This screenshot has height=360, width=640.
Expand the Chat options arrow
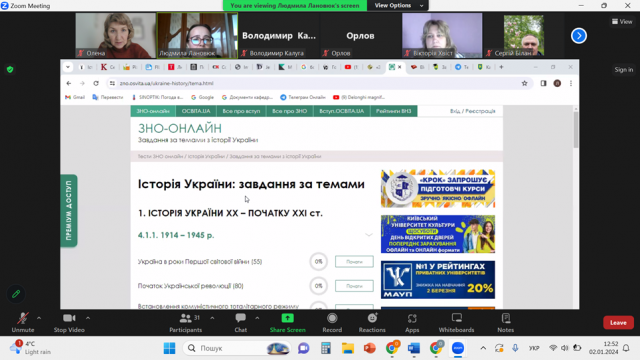point(257,318)
